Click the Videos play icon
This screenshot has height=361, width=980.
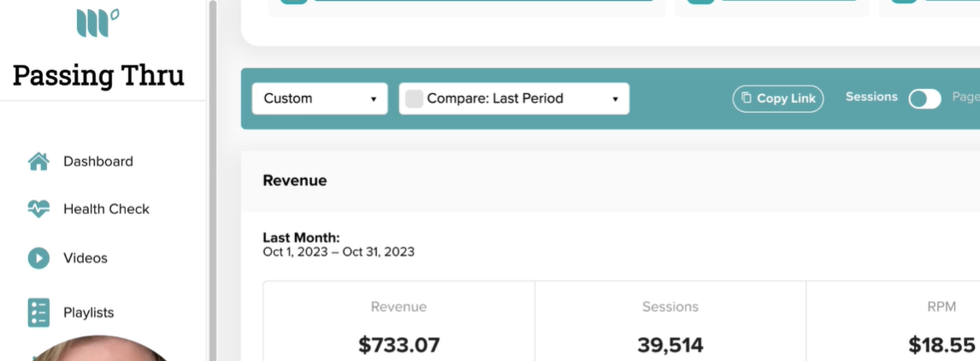38,257
